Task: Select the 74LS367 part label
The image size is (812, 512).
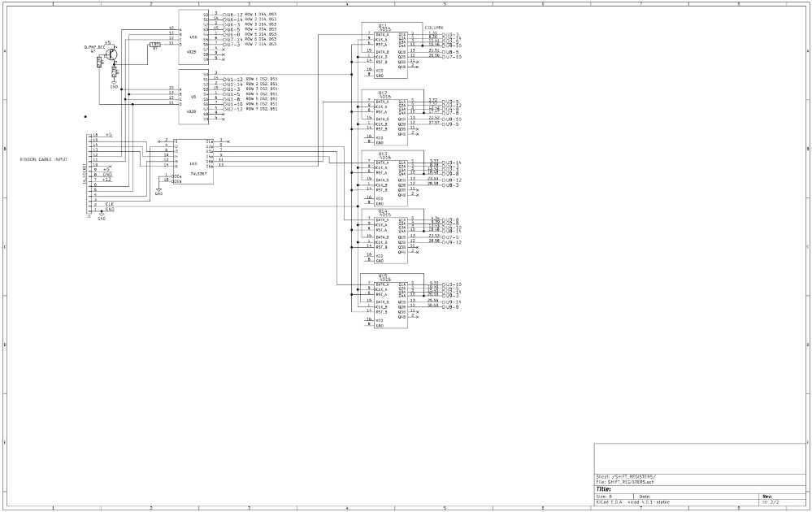Action: click(200, 174)
